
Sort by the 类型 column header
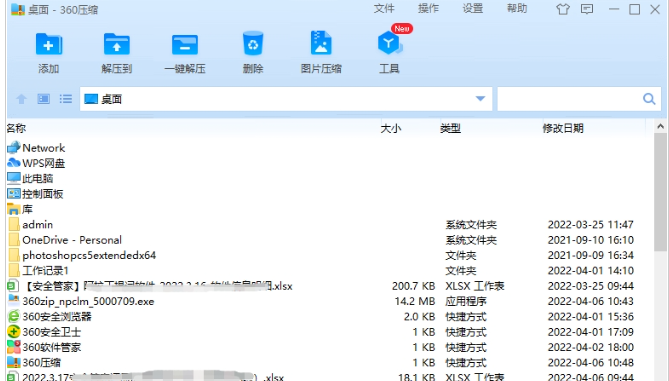tap(451, 128)
